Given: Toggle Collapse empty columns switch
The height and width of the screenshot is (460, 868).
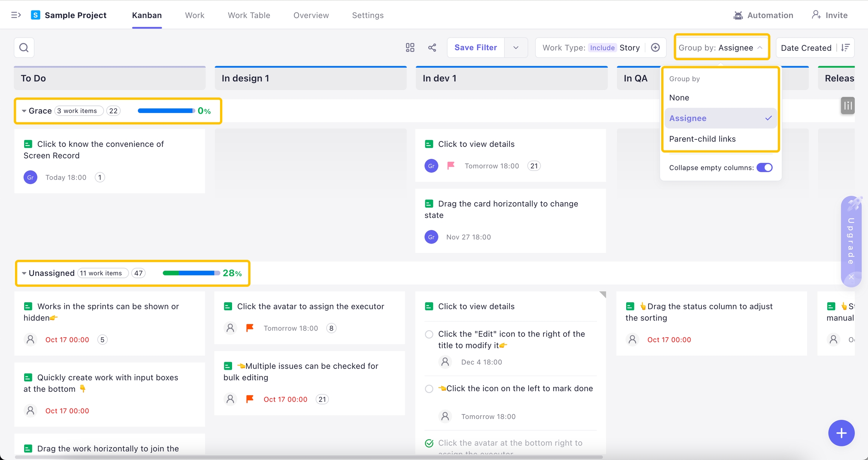Looking at the screenshot, I should click(764, 168).
